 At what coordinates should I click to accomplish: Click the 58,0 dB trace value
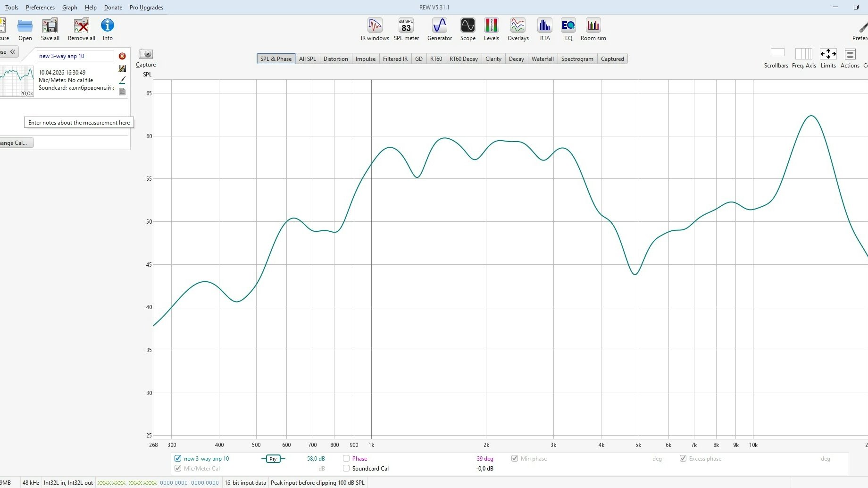click(316, 459)
